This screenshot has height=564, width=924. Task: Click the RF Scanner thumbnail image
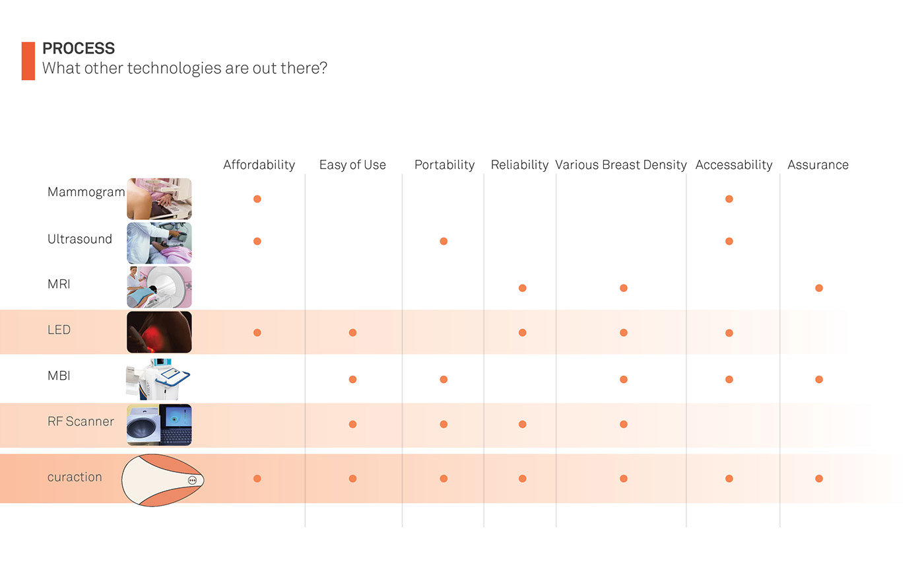coord(159,425)
